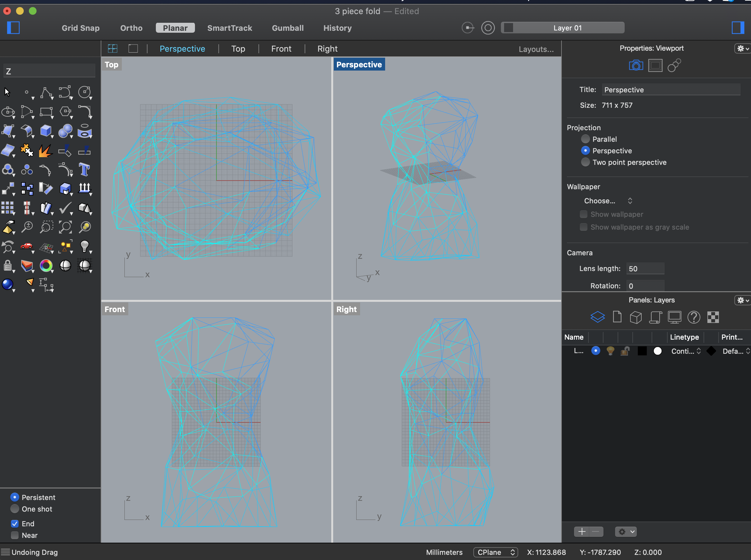Open the Conti... linetype dropdown

686,351
